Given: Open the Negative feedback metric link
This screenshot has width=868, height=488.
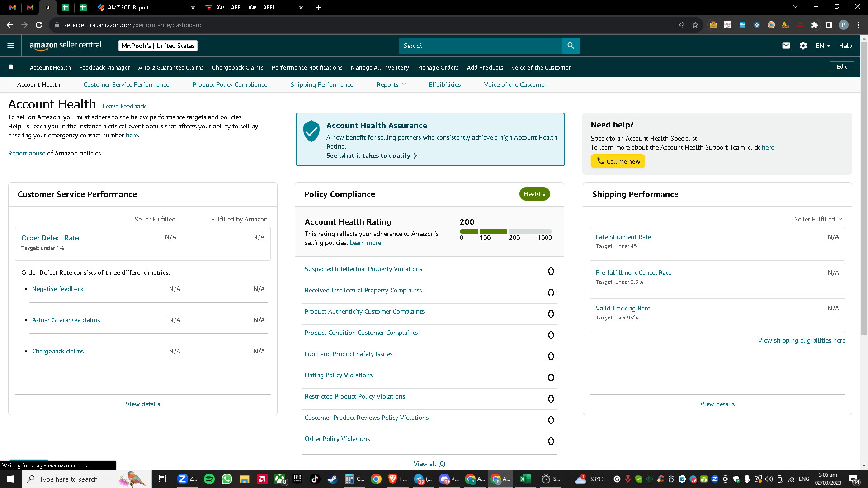Looking at the screenshot, I should [58, 289].
